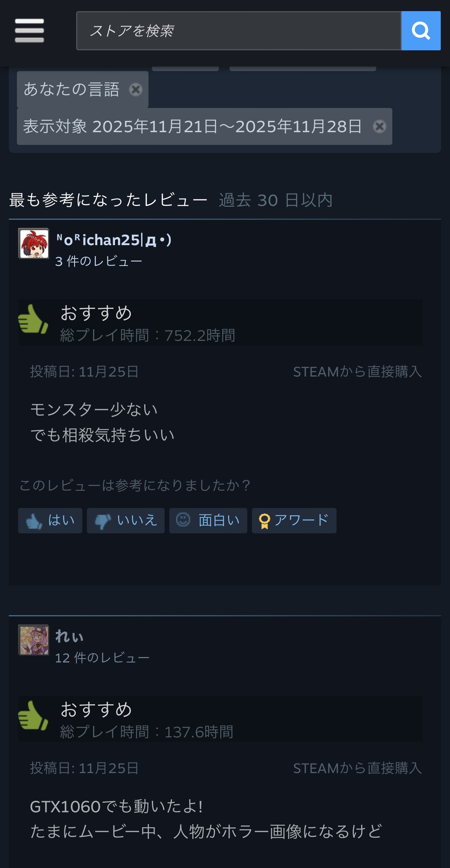Open れぃ's avatar
Viewport: 450px width, 868px height.
pos(34,640)
